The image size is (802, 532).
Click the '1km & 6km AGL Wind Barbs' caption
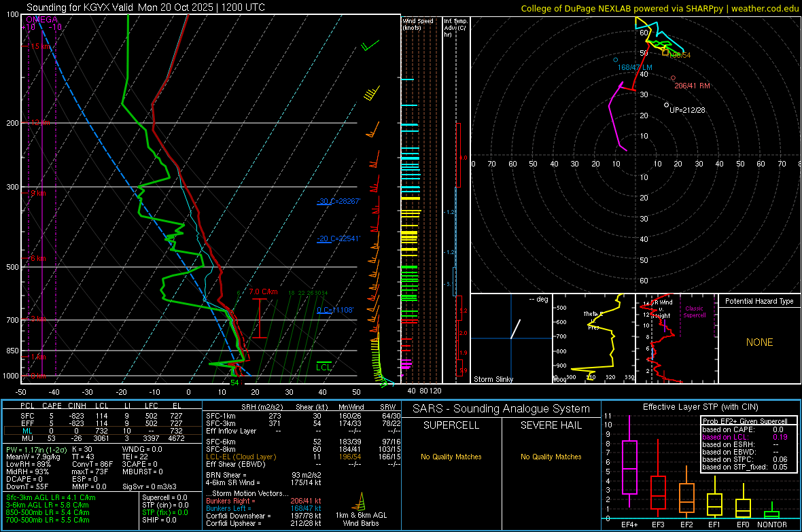click(361, 519)
